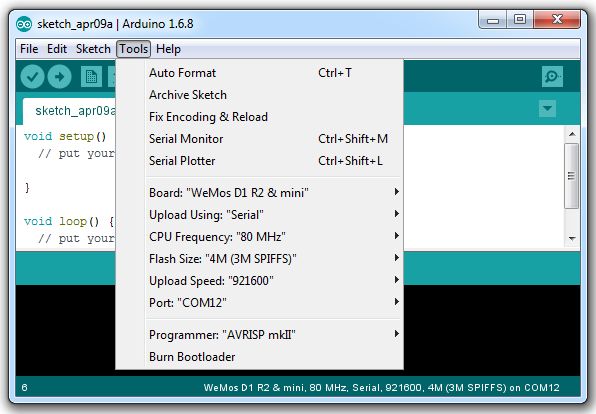Open the Serial Monitor magnifier icon
596x414 pixels.
552,76
